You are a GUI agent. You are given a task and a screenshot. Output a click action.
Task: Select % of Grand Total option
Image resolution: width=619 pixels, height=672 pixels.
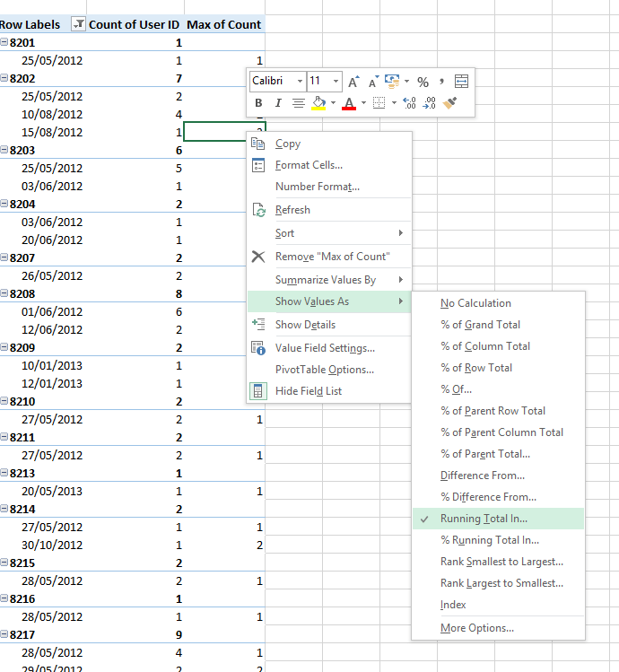click(x=480, y=325)
